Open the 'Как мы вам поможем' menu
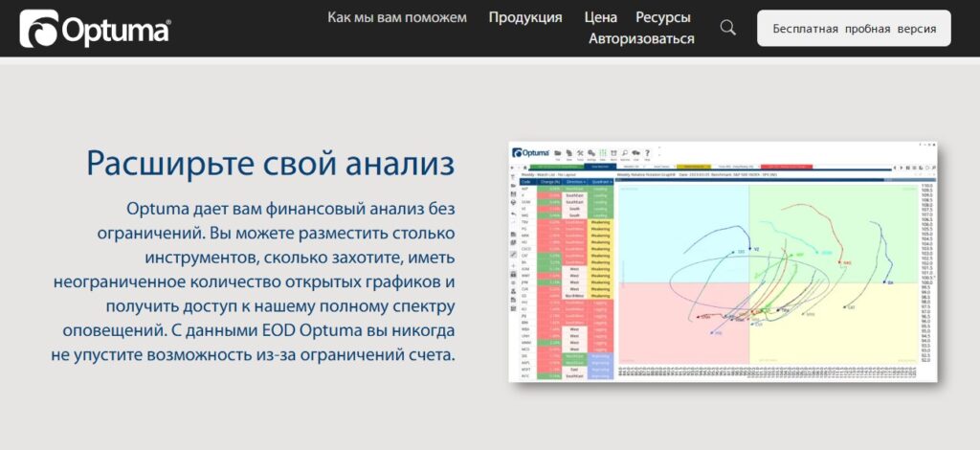Screen dimensions: 980x450 (x=397, y=17)
